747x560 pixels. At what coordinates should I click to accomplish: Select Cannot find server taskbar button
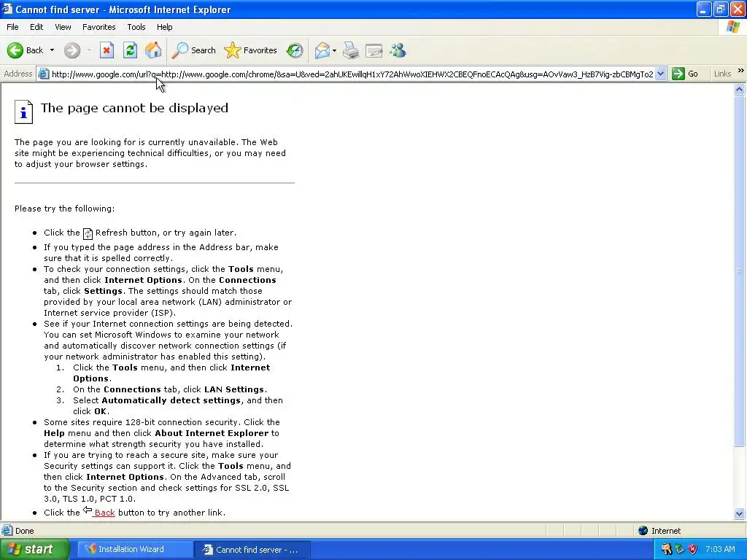click(x=252, y=550)
